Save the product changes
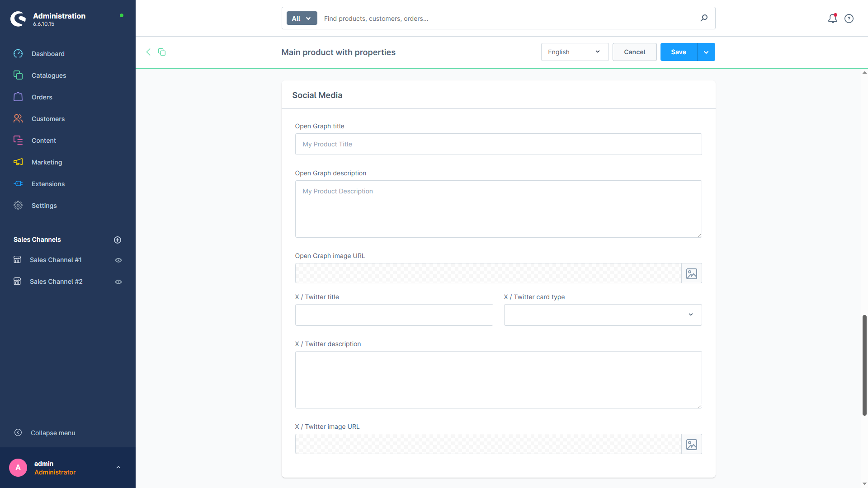Viewport: 868px width, 488px height. click(x=678, y=52)
